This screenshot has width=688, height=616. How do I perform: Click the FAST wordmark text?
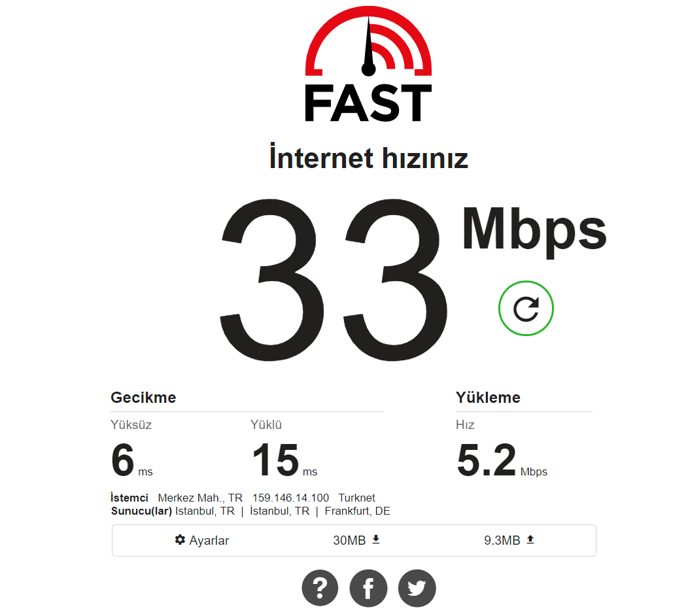point(368,103)
